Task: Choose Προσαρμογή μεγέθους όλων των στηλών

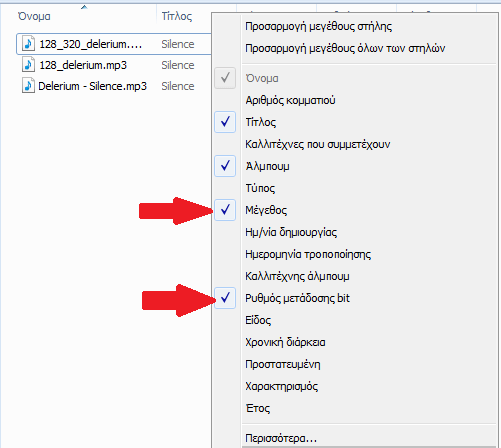Action: pyautogui.click(x=345, y=48)
